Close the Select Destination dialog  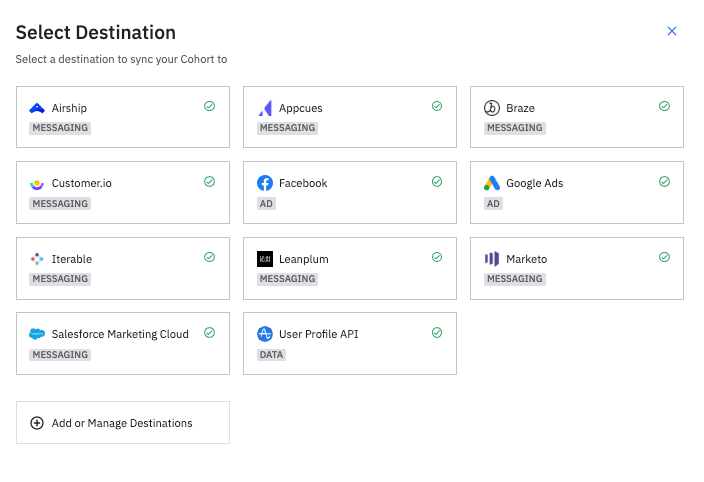(672, 31)
